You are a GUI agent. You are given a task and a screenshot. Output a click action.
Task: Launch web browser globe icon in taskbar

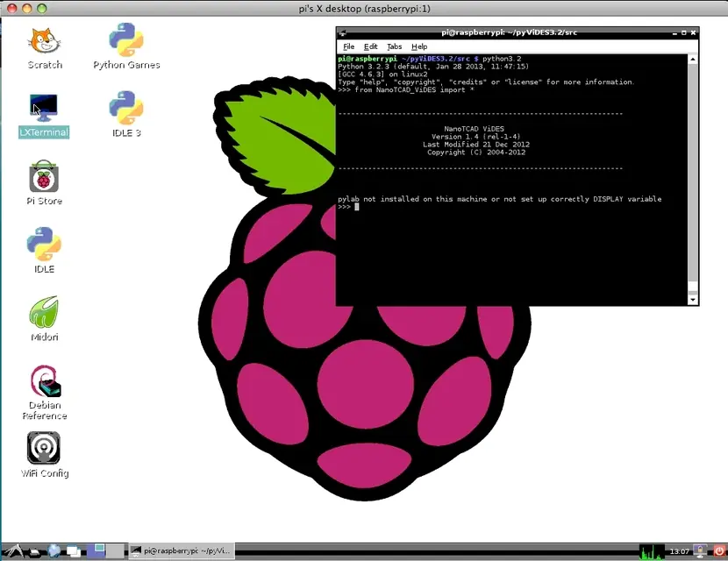pos(54,550)
